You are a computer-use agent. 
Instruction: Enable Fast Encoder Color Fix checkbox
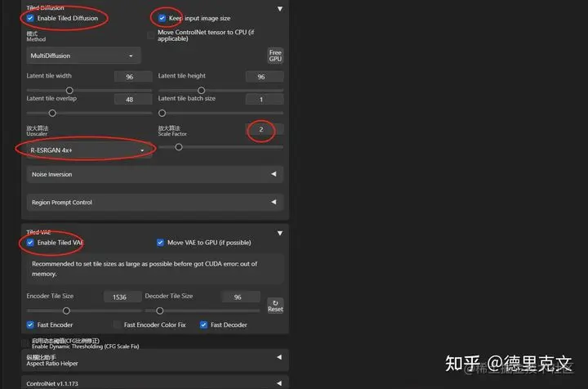(117, 325)
